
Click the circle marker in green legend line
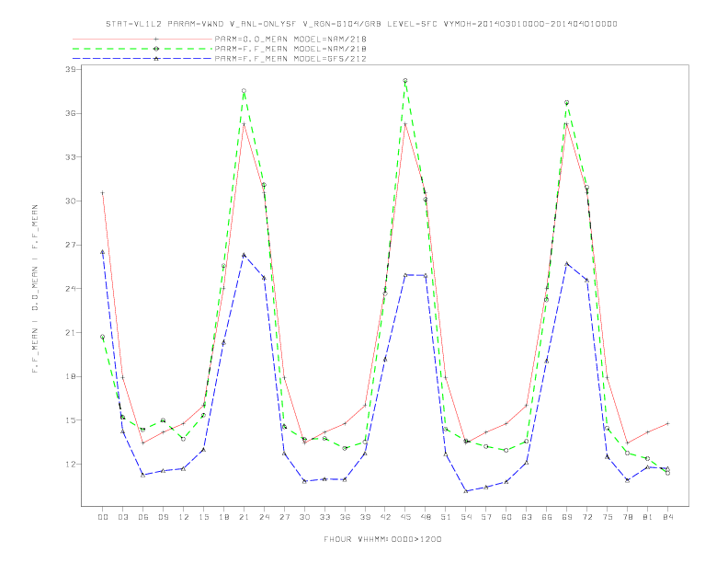coord(156,49)
